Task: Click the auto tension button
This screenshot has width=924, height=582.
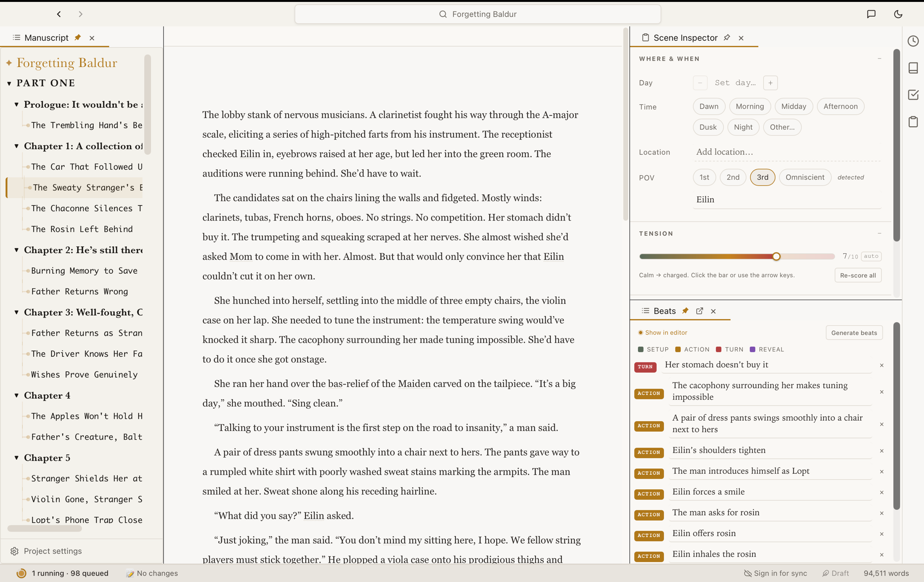Action: tap(871, 256)
